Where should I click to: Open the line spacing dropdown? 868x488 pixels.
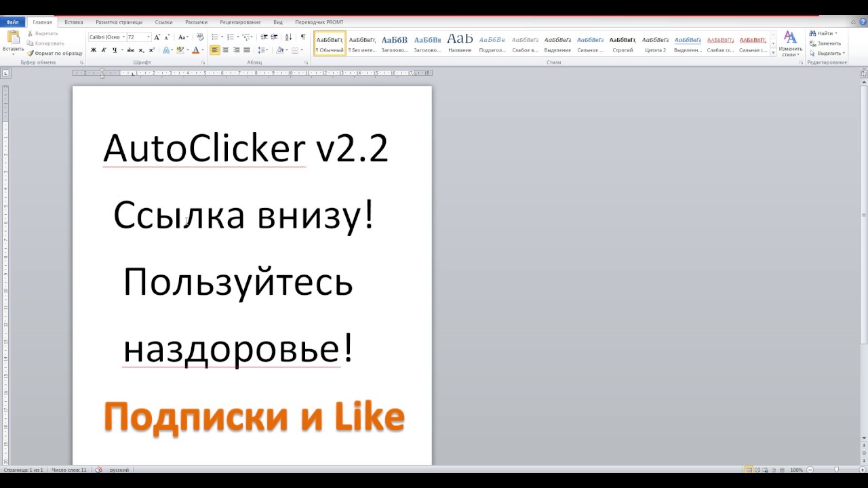click(264, 50)
